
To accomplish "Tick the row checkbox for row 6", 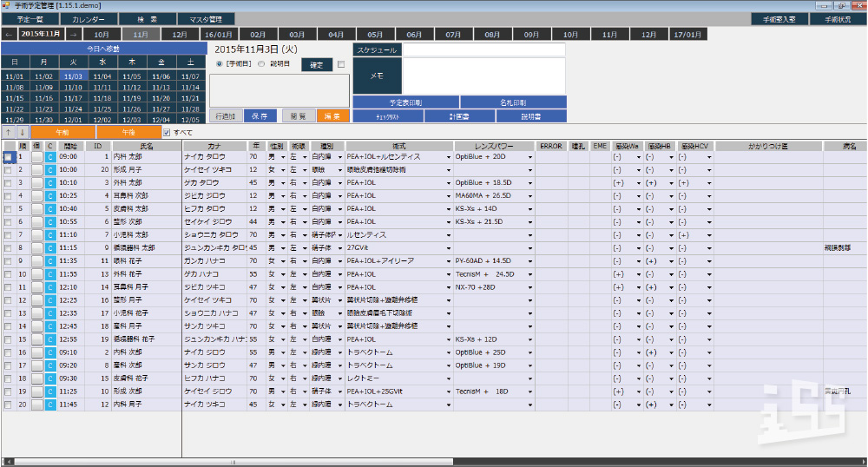I will click(8, 222).
